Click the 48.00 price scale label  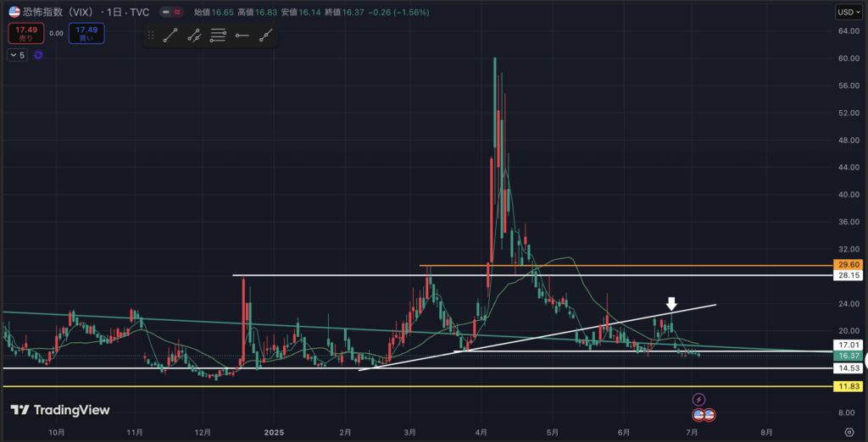pos(849,140)
